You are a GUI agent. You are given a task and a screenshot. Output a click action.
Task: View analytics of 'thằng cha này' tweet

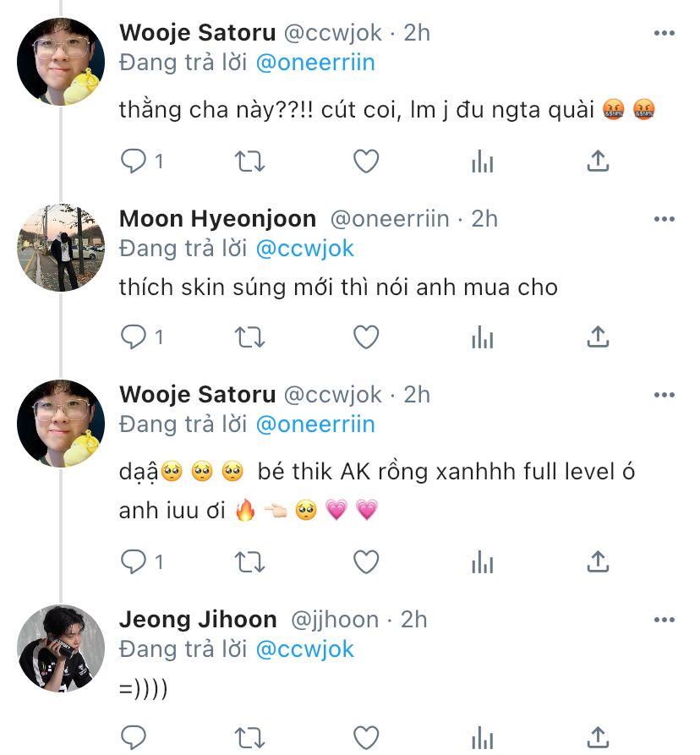pyautogui.click(x=482, y=161)
